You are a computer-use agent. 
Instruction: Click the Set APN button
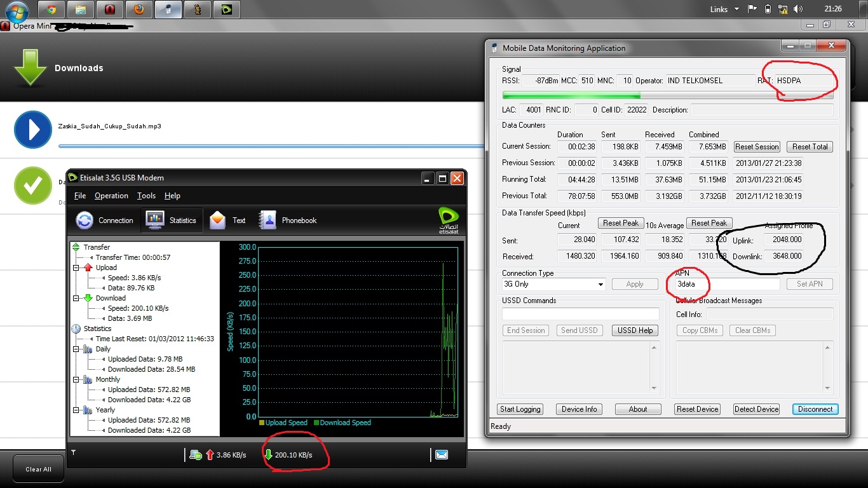click(x=810, y=284)
